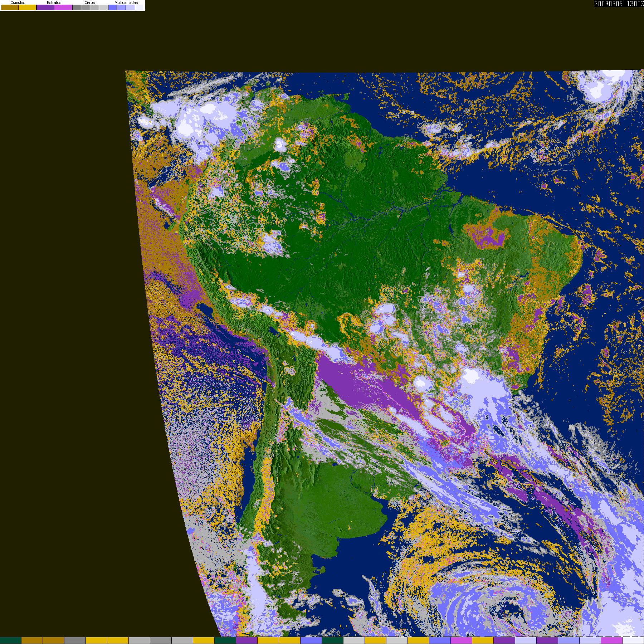Click the 20090909 1200Z timestamp
644x644 pixels.
click(619, 4)
